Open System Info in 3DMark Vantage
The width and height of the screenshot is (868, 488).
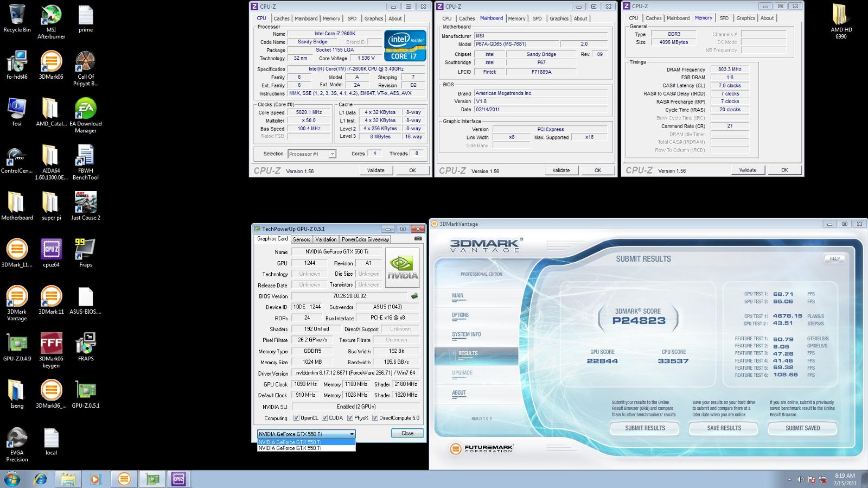tap(466, 335)
